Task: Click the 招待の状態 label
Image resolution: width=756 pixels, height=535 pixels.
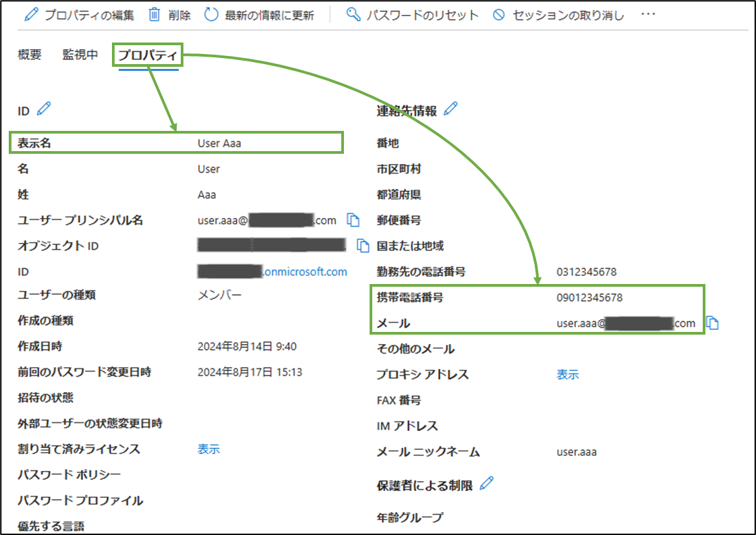Action: [x=46, y=397]
